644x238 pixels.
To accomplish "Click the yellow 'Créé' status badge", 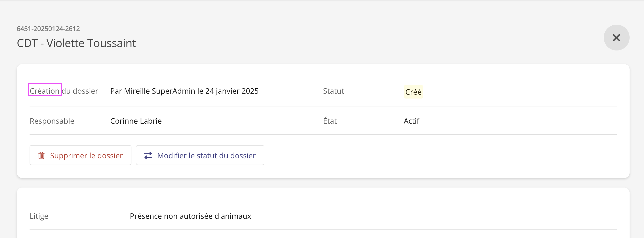I will pyautogui.click(x=413, y=92).
